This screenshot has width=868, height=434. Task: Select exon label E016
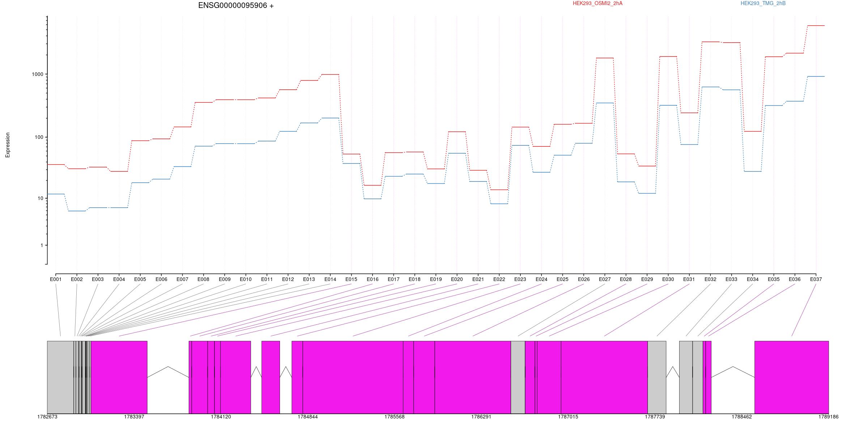373,279
